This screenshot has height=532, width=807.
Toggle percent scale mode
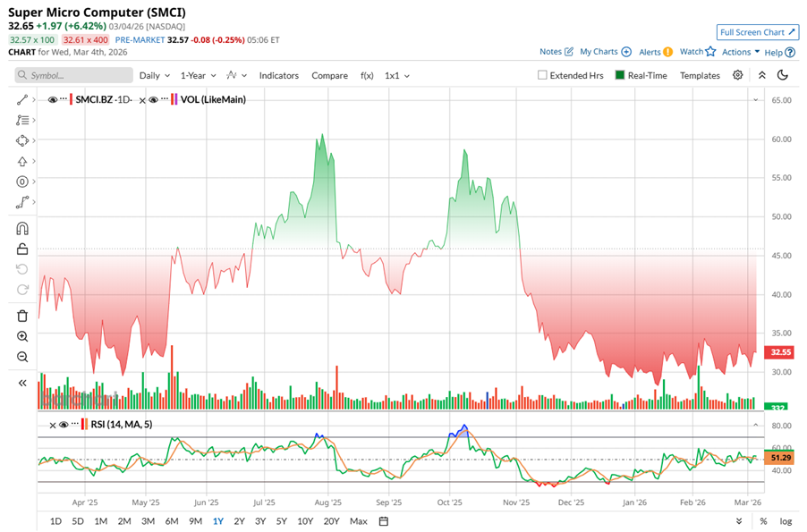[x=763, y=521]
